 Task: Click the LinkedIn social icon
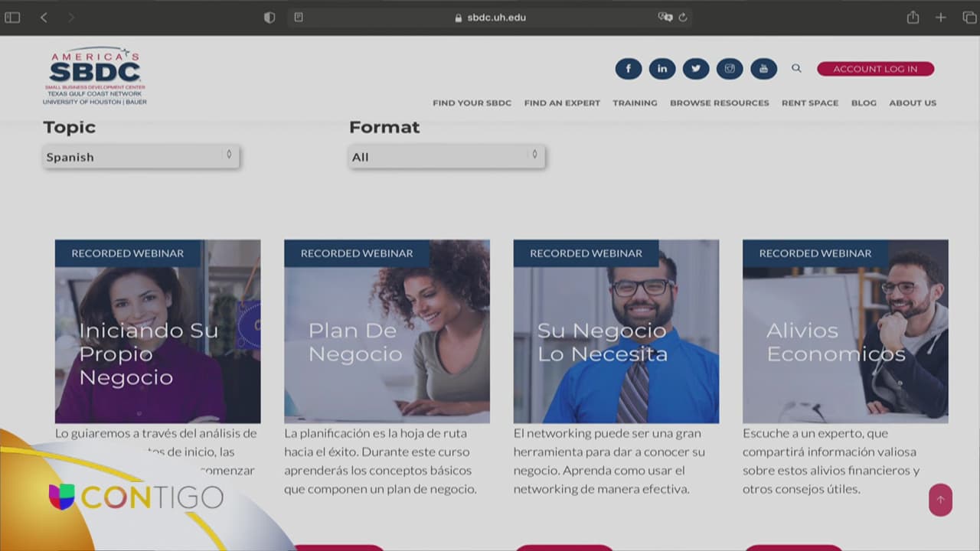pyautogui.click(x=662, y=69)
